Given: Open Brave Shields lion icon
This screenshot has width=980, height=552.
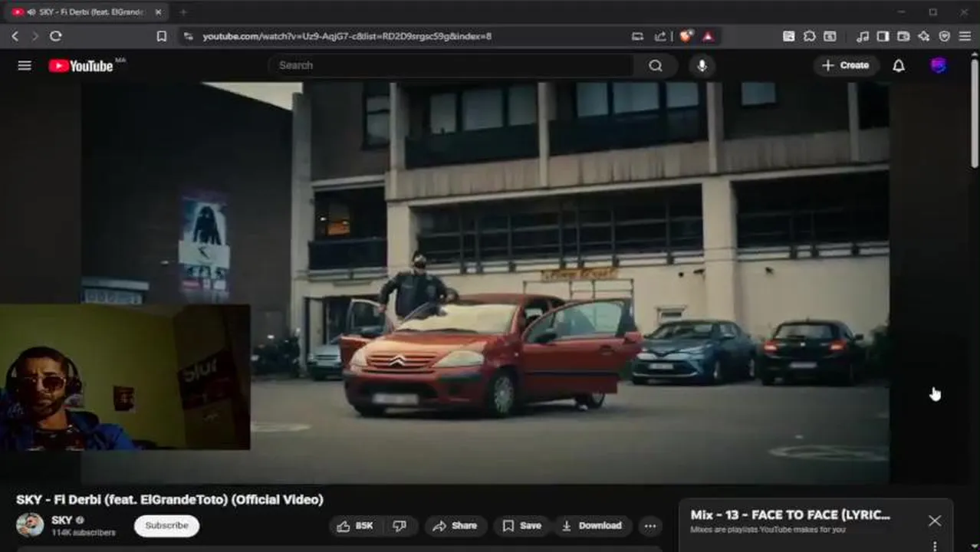Looking at the screenshot, I should click(x=686, y=36).
